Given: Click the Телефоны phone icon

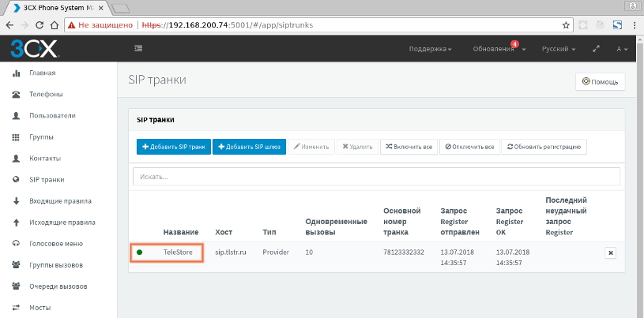Looking at the screenshot, I should (x=16, y=95).
